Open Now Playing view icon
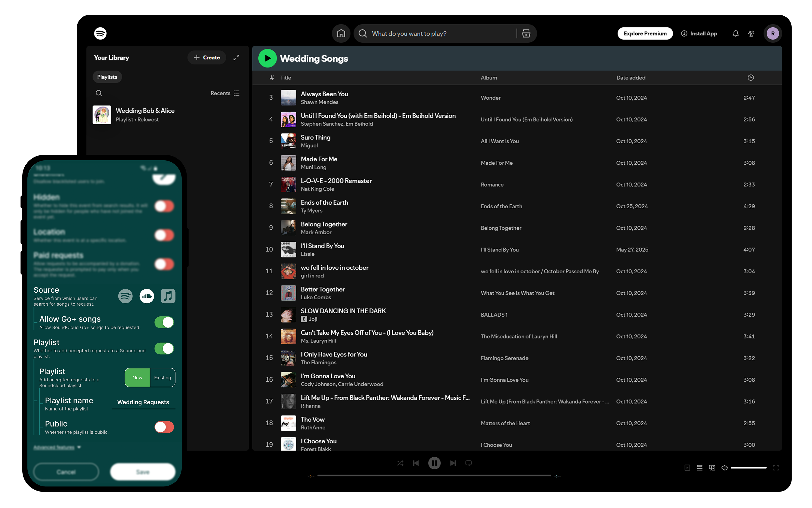This screenshot has width=812, height=508. (x=687, y=468)
